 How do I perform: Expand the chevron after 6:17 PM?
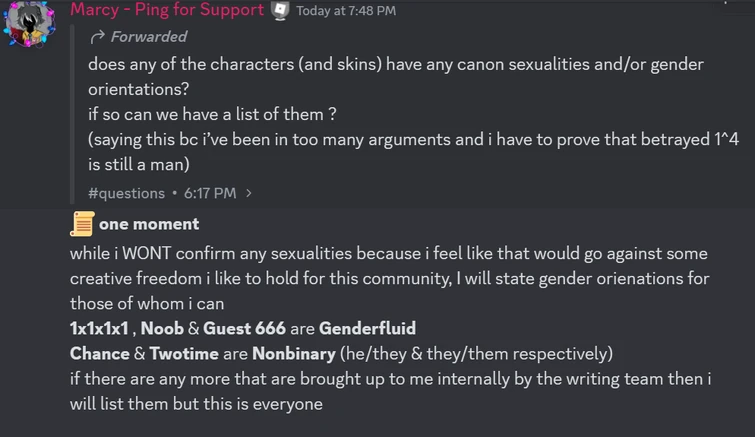click(248, 193)
